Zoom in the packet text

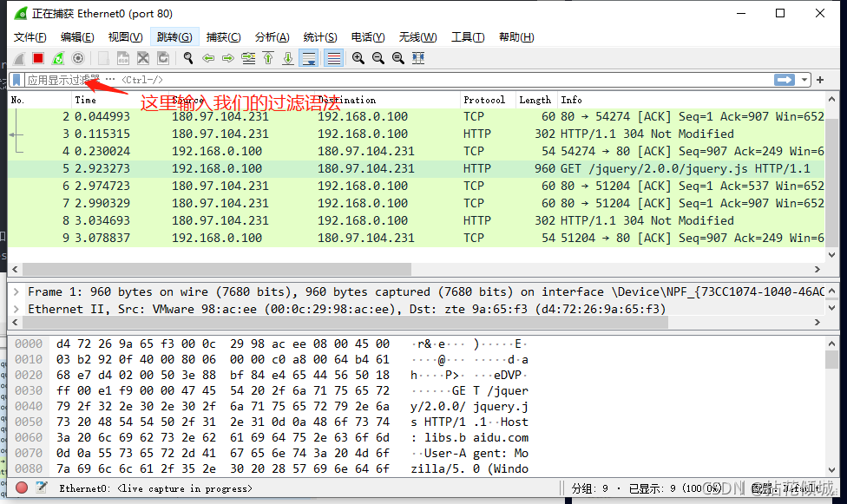pyautogui.click(x=358, y=58)
